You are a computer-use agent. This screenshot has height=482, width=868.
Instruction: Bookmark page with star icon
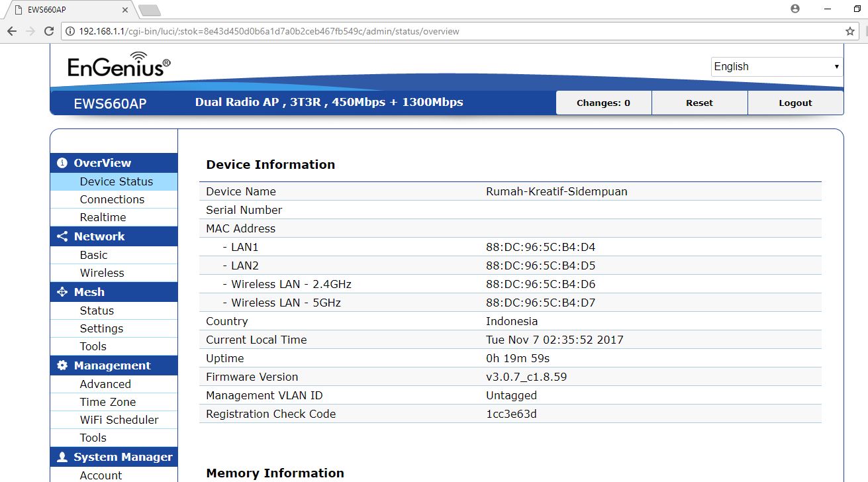[850, 31]
